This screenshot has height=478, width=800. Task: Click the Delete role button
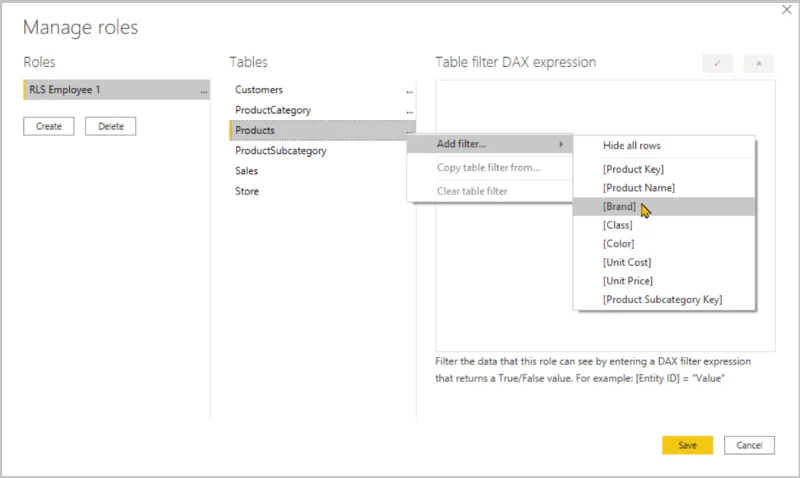click(x=110, y=126)
